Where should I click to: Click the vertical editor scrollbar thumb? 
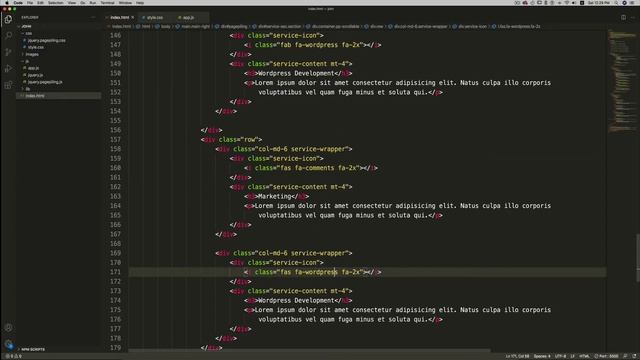click(638, 257)
